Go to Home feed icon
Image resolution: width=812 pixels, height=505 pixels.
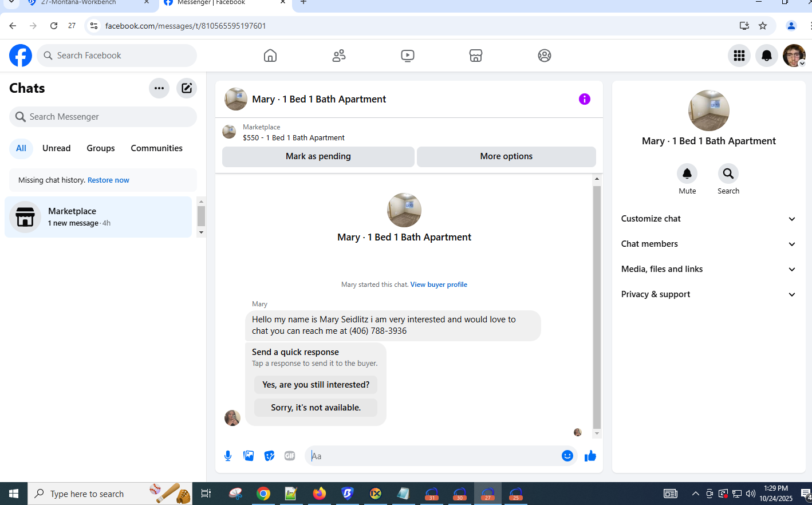click(270, 56)
